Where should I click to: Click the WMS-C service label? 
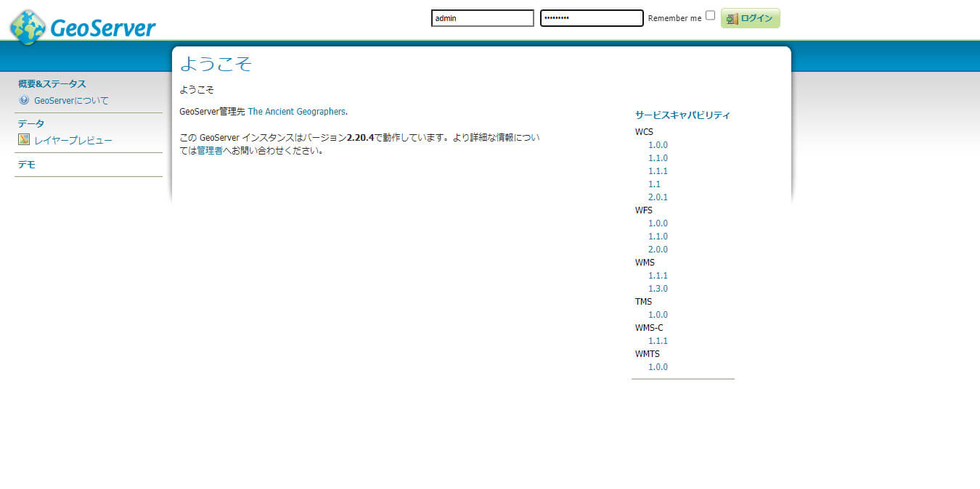pyautogui.click(x=649, y=328)
